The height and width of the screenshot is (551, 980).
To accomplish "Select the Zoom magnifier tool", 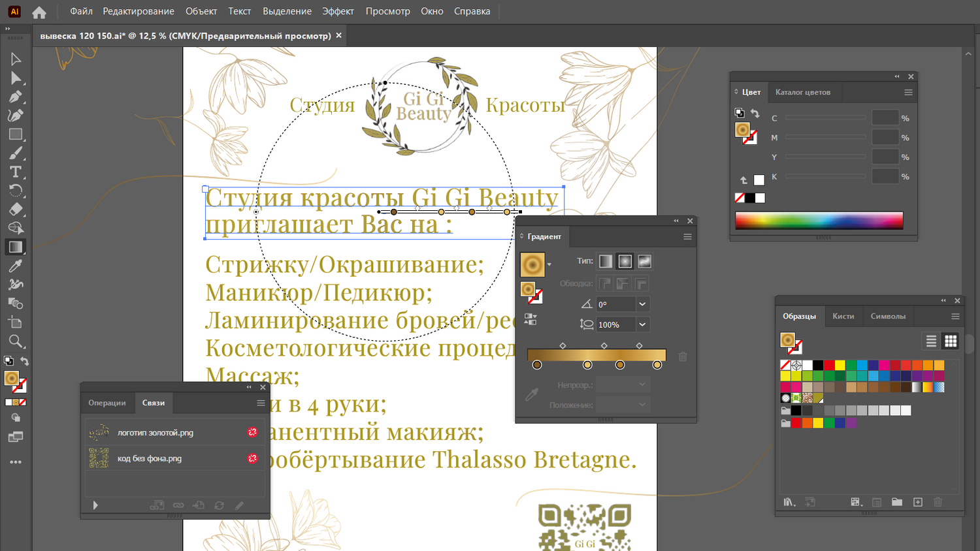I will coord(16,341).
